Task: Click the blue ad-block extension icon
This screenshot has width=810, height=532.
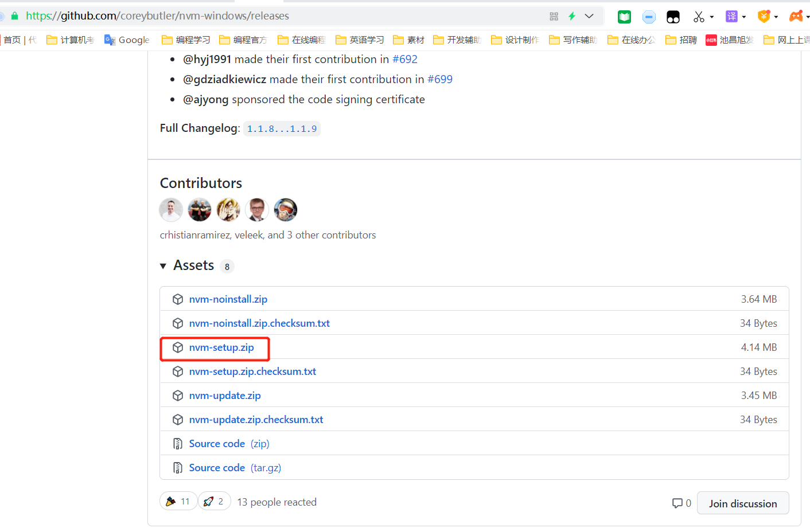Action: coord(649,17)
